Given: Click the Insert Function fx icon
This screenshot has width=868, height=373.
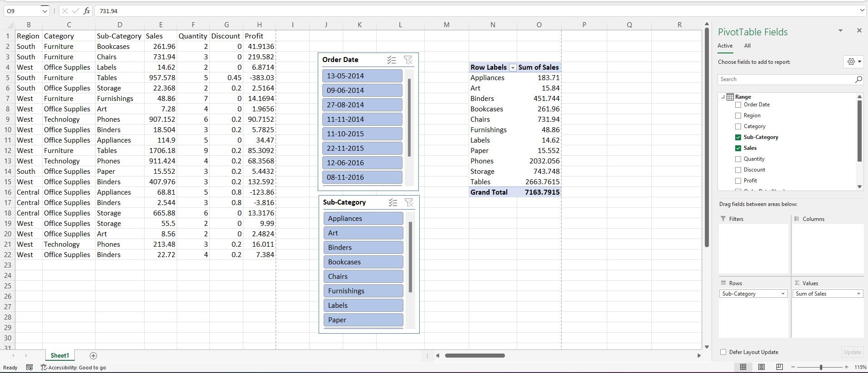Looking at the screenshot, I should tap(87, 11).
